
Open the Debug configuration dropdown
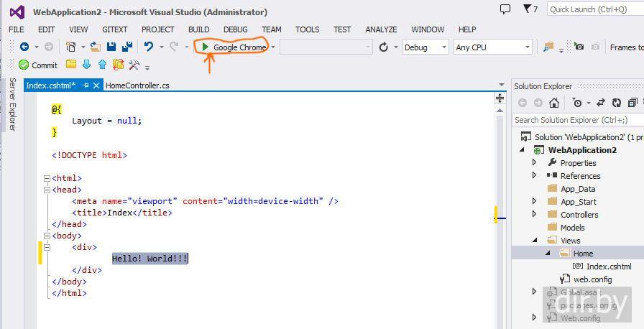tap(425, 47)
